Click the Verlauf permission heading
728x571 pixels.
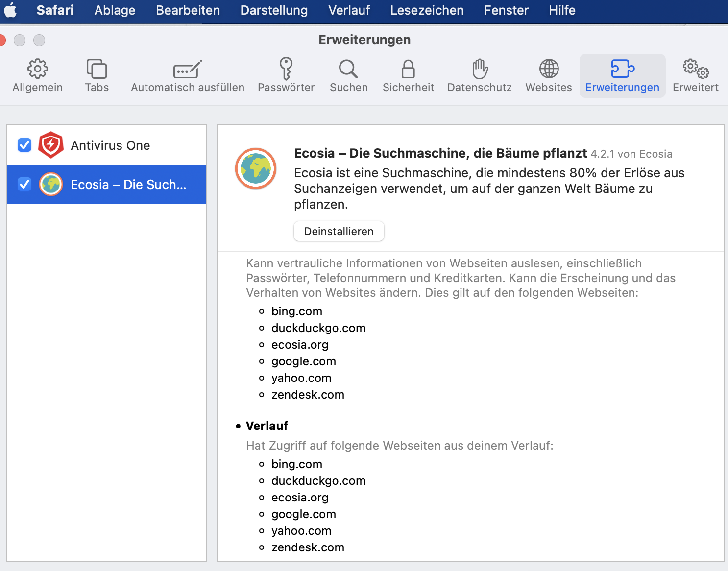267,426
